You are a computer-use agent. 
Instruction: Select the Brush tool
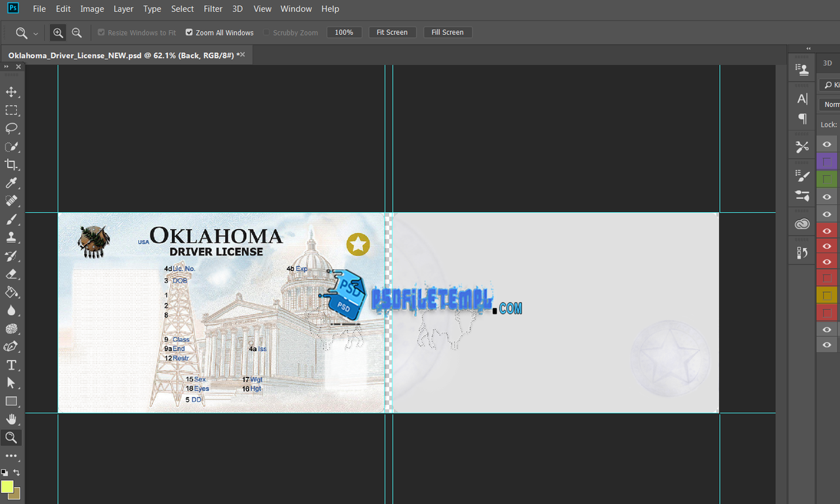pos(11,219)
